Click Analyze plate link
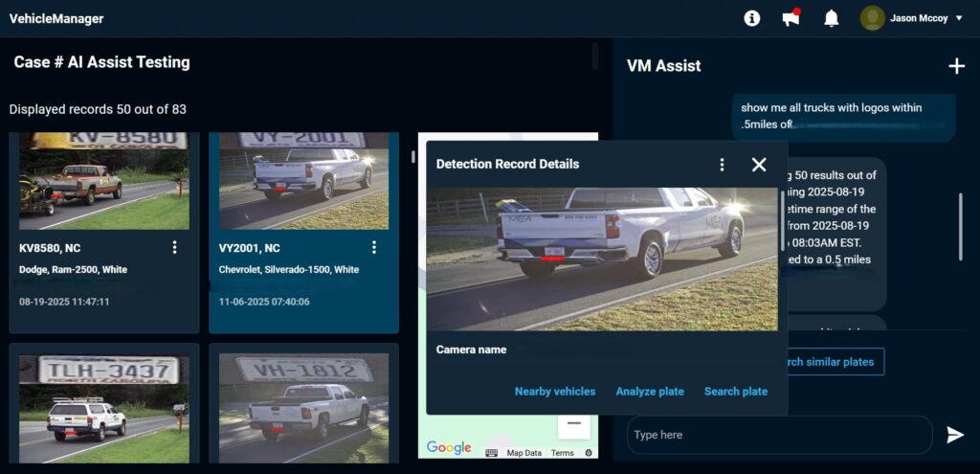 650,392
